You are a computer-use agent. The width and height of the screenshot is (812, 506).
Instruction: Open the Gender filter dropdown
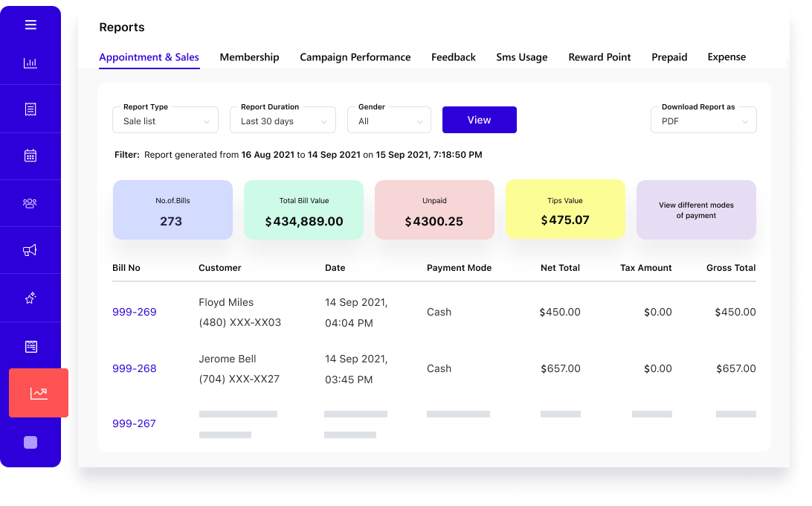click(x=389, y=120)
